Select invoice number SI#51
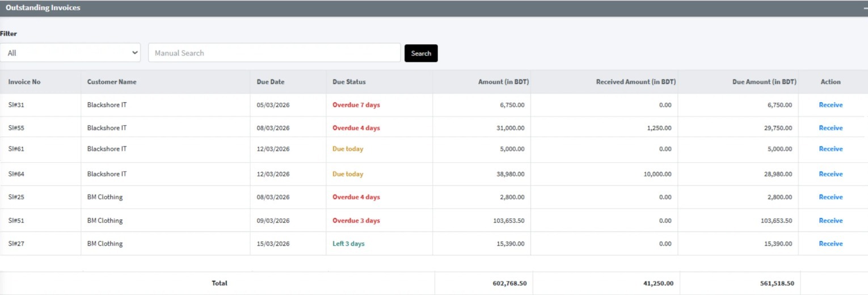868x295 pixels. coord(16,221)
